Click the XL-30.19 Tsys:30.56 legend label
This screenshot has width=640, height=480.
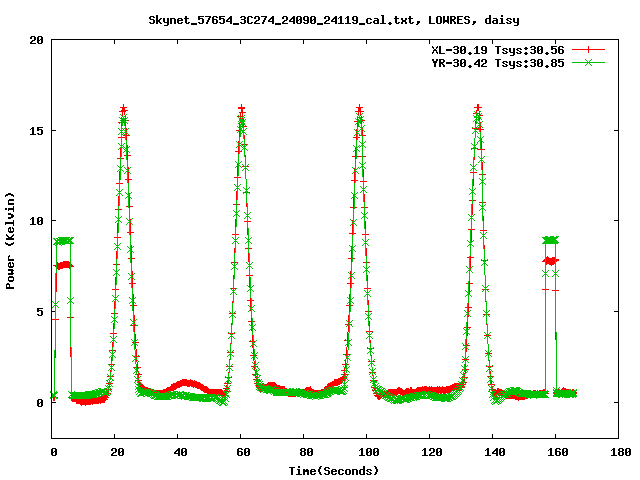click(498, 50)
